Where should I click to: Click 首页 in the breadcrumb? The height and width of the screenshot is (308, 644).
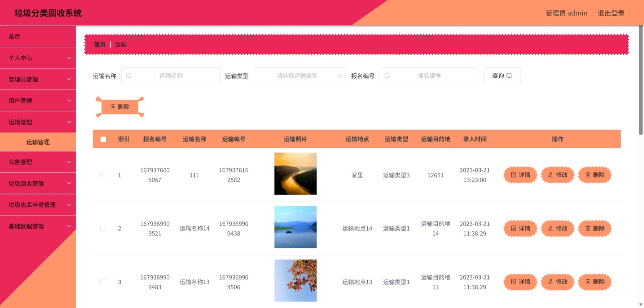100,45
